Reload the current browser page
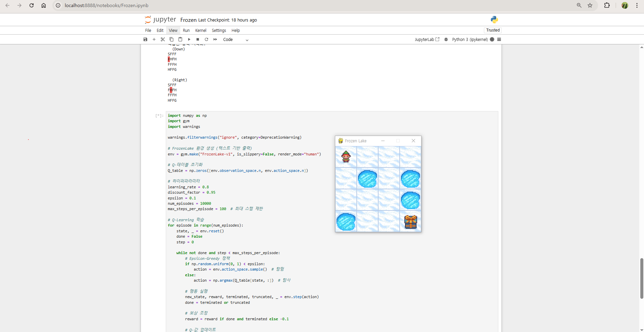 32,5
